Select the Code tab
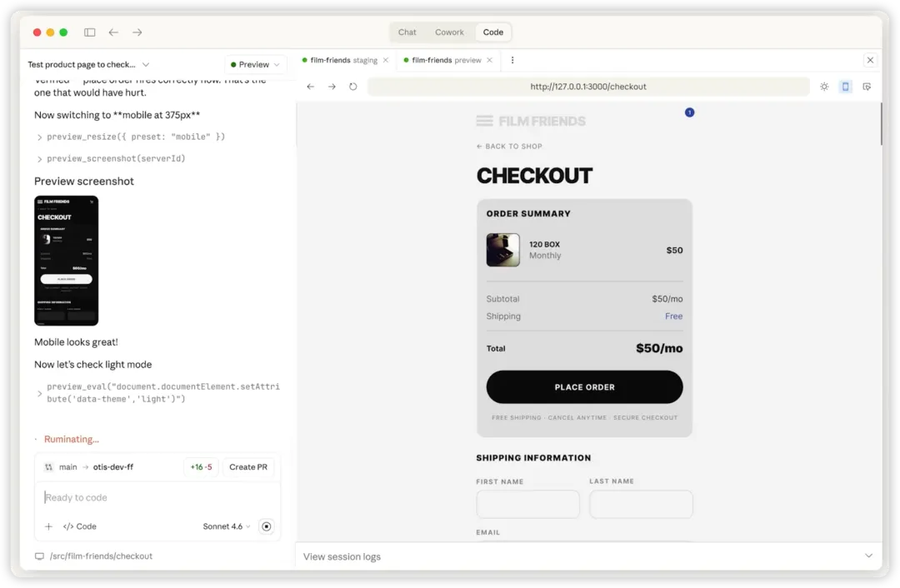This screenshot has height=588, width=900. coord(493,32)
